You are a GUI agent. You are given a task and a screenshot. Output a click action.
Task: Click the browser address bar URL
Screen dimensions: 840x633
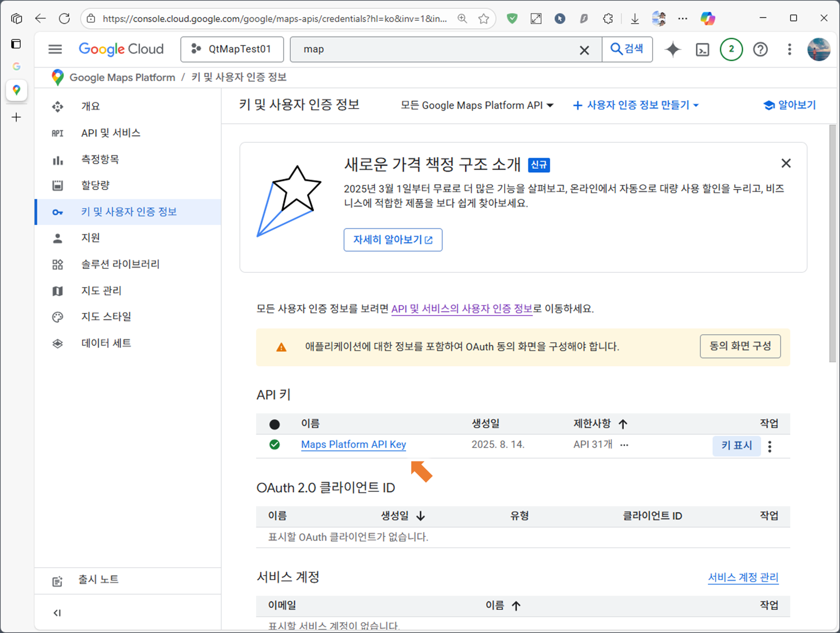click(x=275, y=19)
